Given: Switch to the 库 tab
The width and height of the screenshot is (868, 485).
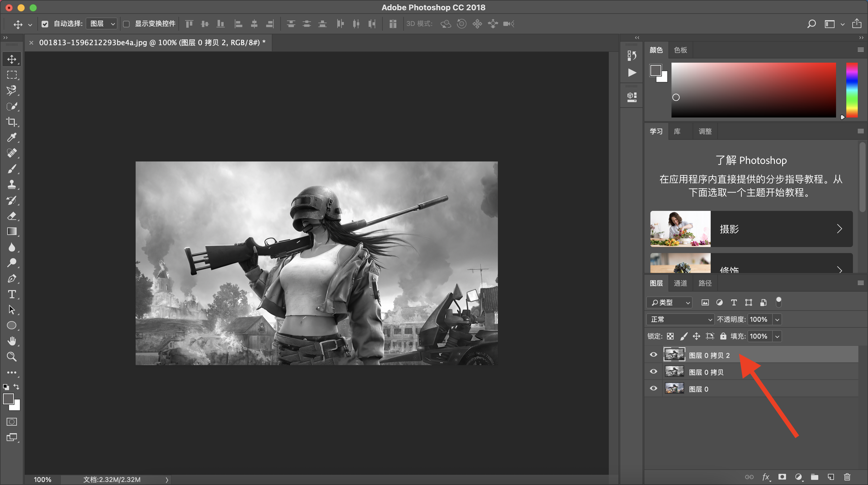Looking at the screenshot, I should (677, 131).
